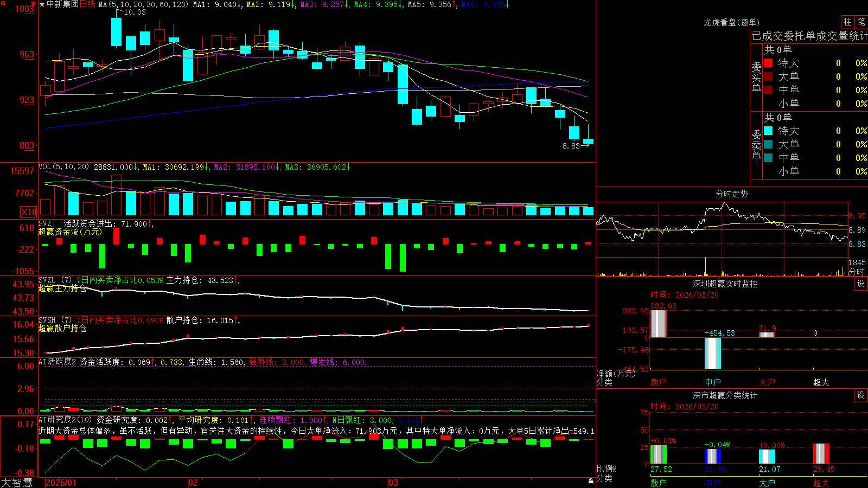Click the dark red 大单 buy-order swatch
This screenshot has width=868, height=488.
point(768,76)
